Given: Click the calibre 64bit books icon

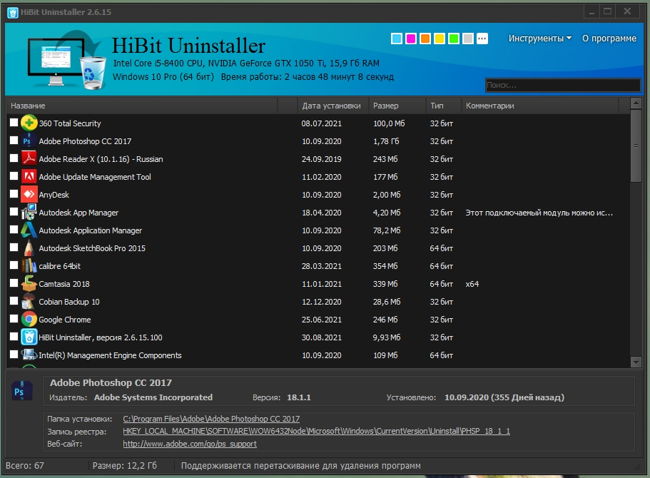Looking at the screenshot, I should coord(29,266).
